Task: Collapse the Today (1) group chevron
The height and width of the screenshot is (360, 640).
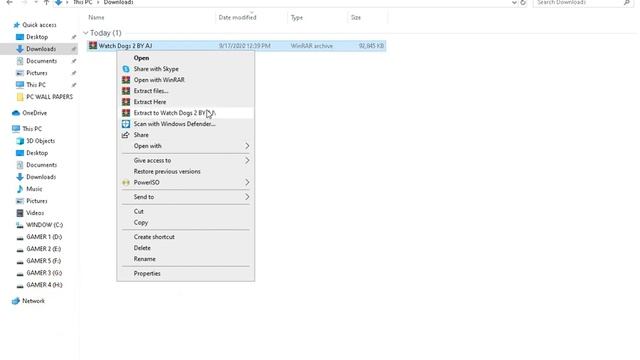Action: point(86,33)
